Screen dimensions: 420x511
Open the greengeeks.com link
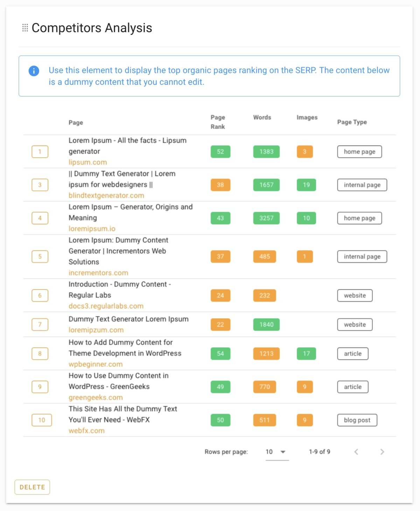coord(95,397)
